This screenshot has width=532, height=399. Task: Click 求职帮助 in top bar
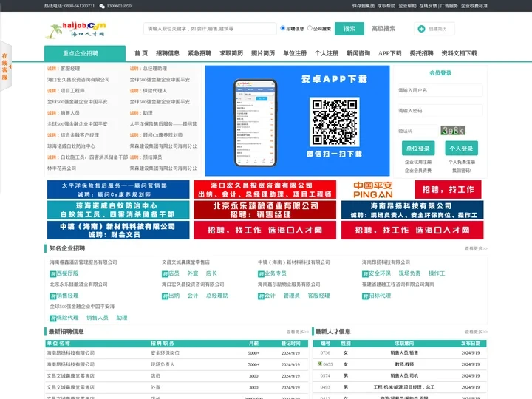(386, 6)
